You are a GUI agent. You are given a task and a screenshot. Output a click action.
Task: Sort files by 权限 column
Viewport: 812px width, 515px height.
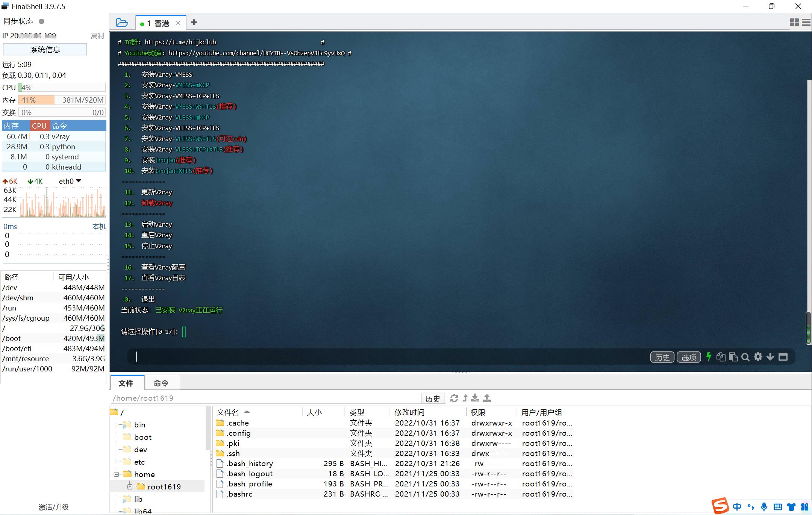(x=491, y=412)
